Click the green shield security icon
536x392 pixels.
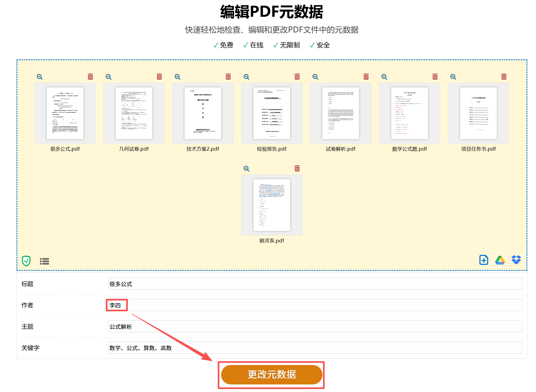coord(26,261)
